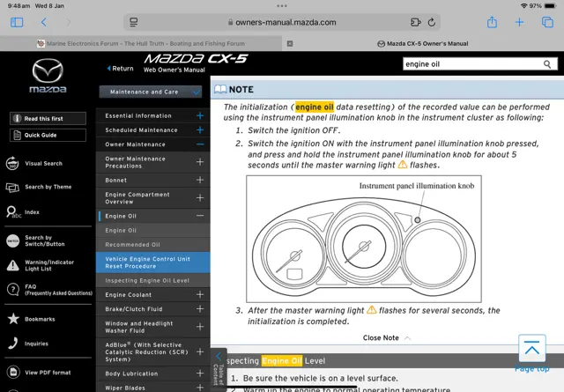Expand Scheduled Maintenance section
This screenshot has width=564, height=392.
coord(200,129)
